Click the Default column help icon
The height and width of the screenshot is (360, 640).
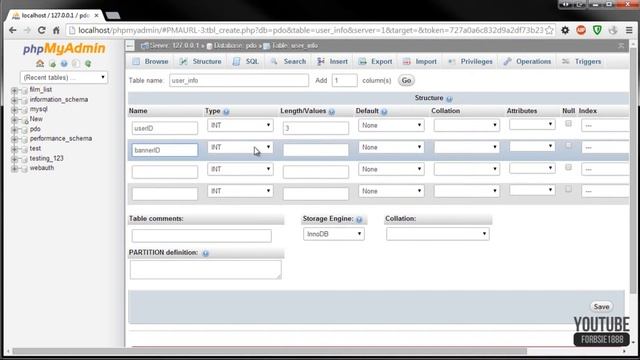(384, 111)
